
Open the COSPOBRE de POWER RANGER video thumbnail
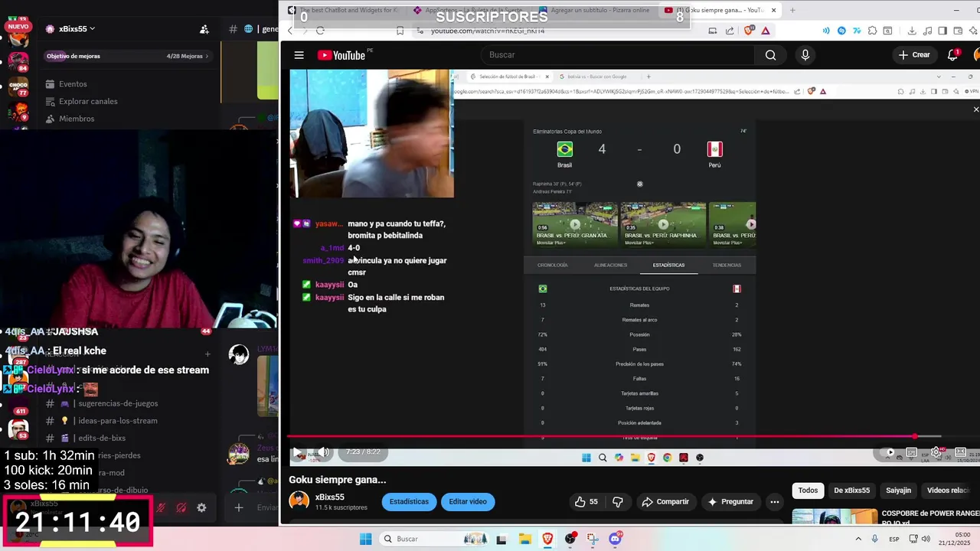tap(835, 516)
